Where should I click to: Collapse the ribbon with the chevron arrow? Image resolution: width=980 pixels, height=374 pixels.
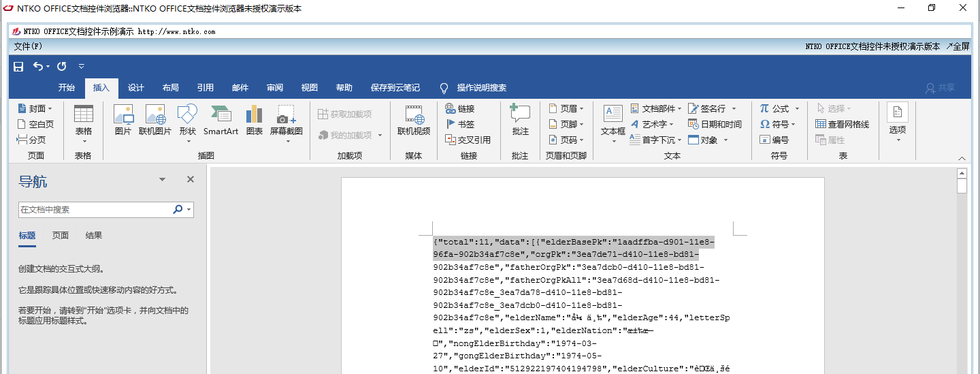pyautogui.click(x=962, y=158)
